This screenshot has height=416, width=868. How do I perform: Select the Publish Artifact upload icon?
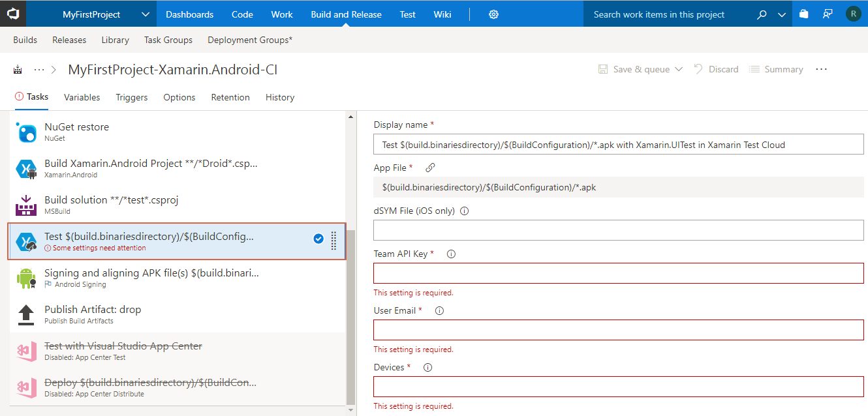26,315
